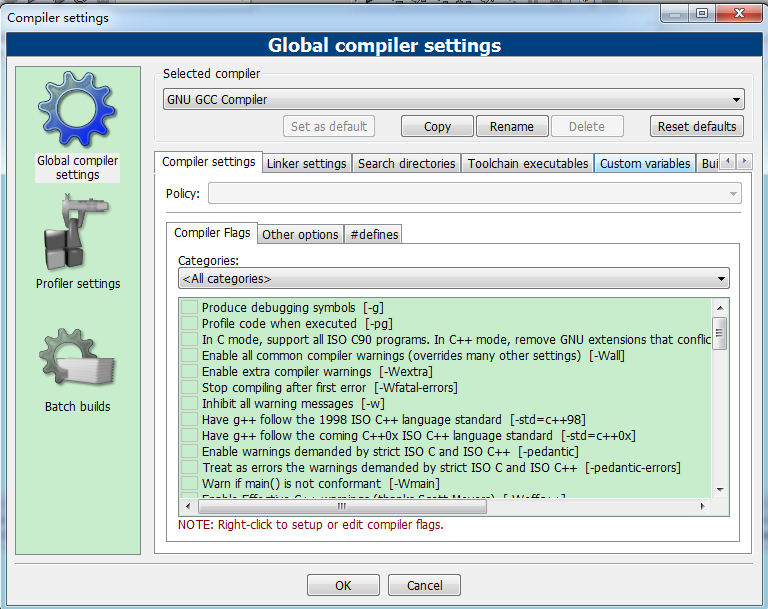
Task: Check Treat as errors [-pedantic-errors]
Action: tap(189, 467)
